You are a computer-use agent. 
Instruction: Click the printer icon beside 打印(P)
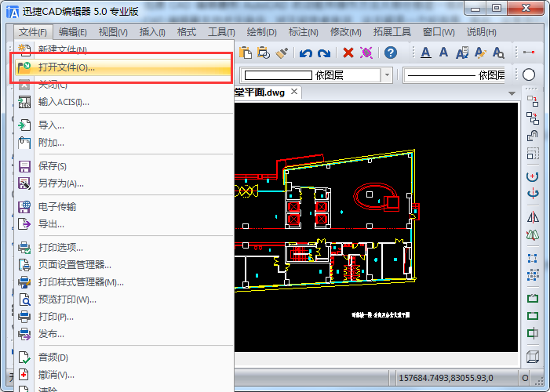click(x=24, y=317)
